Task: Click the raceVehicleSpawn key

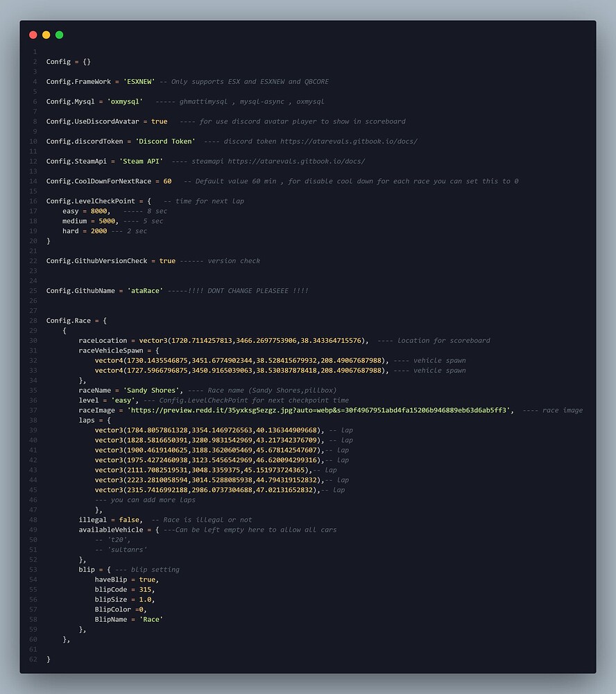Action: click(x=110, y=350)
